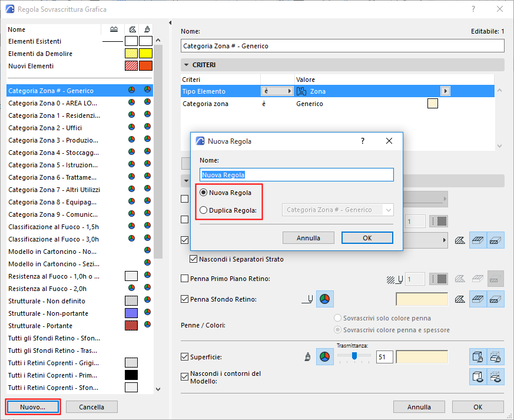
Task: Open the 'è' operator dropdown for Tipo Elemento
Action: [277, 91]
